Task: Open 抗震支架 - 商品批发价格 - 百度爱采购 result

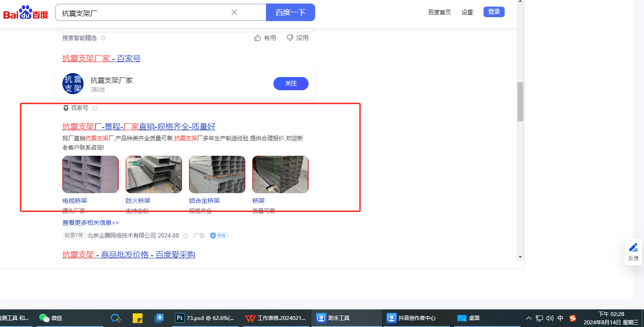Action: coord(129,255)
